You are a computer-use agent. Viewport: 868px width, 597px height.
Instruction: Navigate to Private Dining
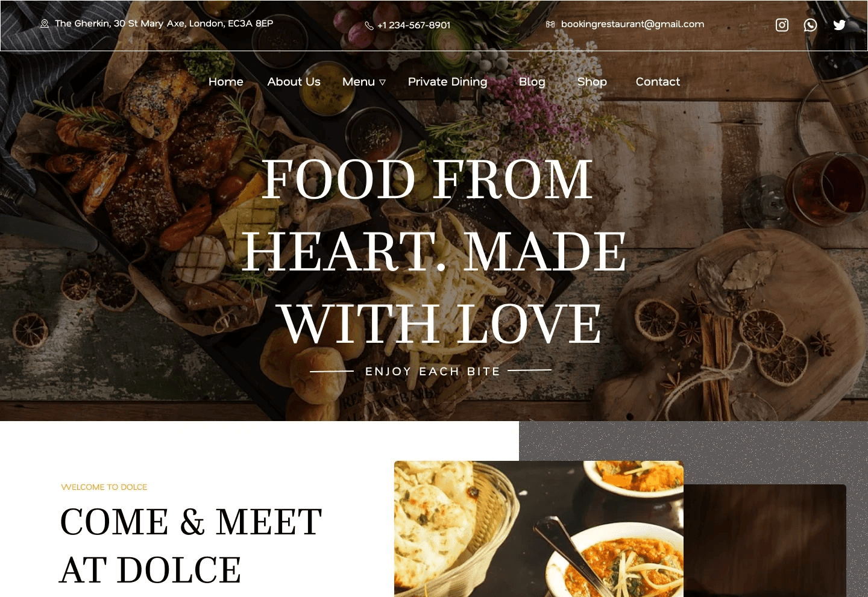(447, 82)
